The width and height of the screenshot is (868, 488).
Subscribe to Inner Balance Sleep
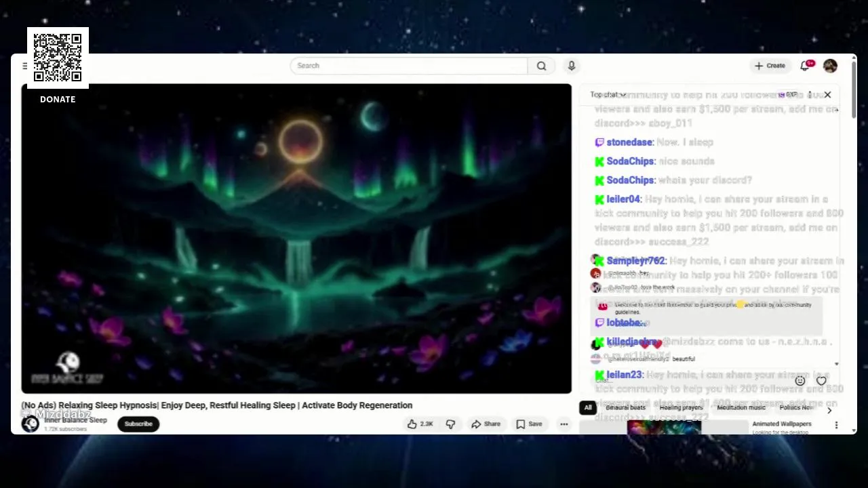138,424
